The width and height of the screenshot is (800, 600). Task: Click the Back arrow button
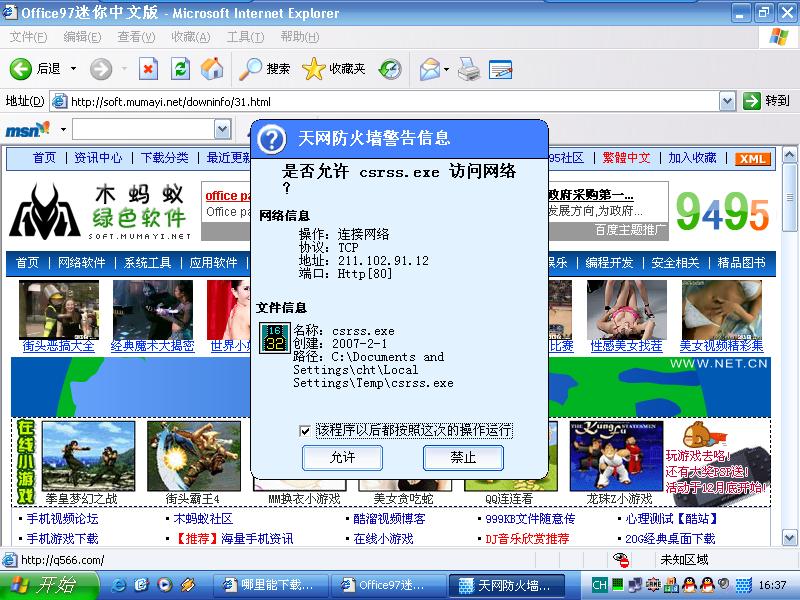21,69
